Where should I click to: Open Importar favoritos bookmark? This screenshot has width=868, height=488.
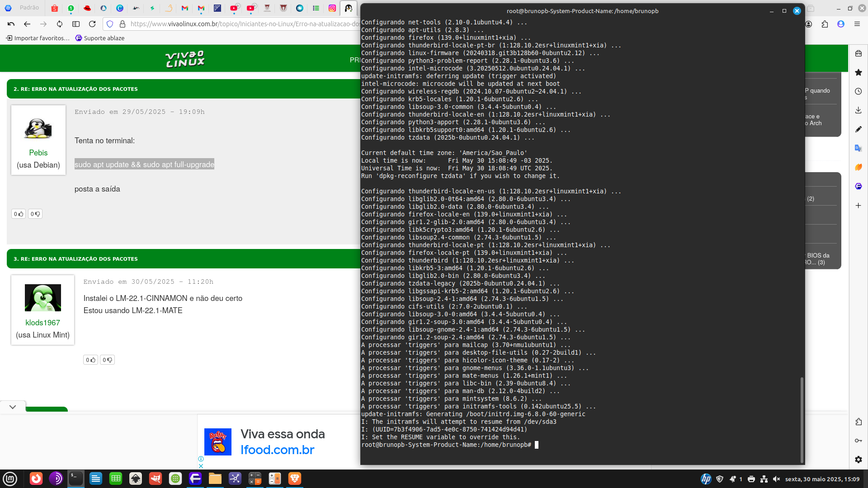(x=38, y=38)
